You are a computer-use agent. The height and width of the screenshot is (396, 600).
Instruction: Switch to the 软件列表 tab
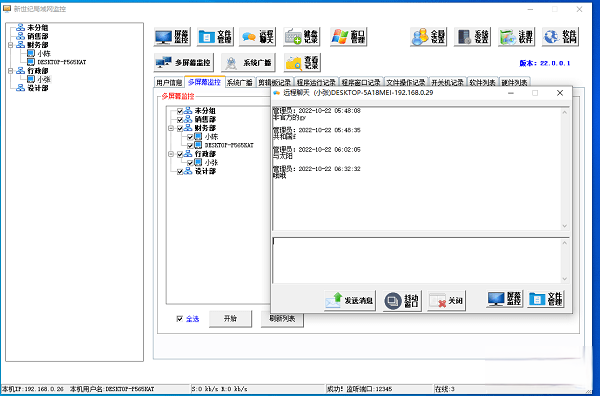pyautogui.click(x=483, y=82)
